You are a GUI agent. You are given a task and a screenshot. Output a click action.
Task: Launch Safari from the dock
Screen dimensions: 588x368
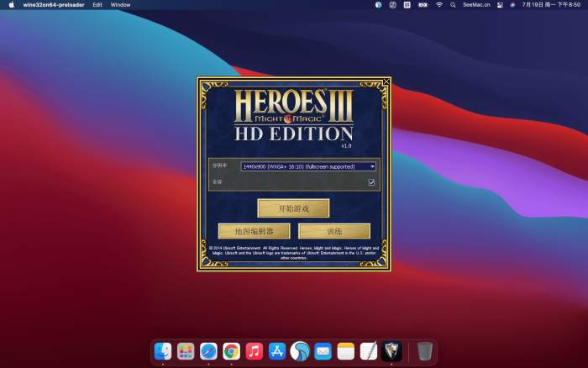click(x=209, y=351)
